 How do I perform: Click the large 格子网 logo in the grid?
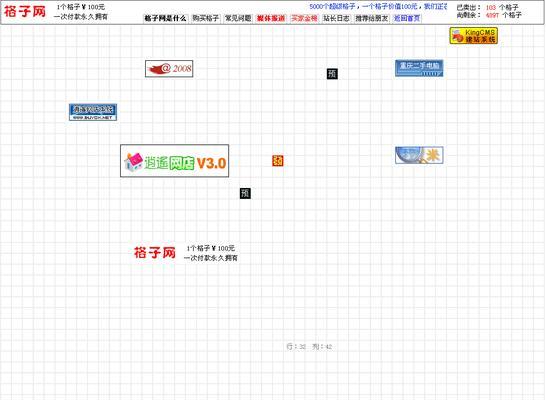pos(155,253)
